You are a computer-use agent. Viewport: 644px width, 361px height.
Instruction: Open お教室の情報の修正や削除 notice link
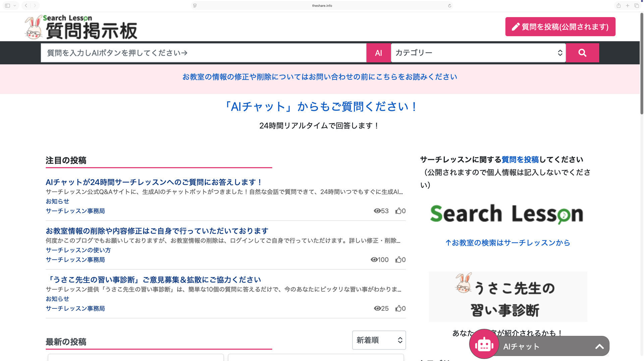point(320,77)
